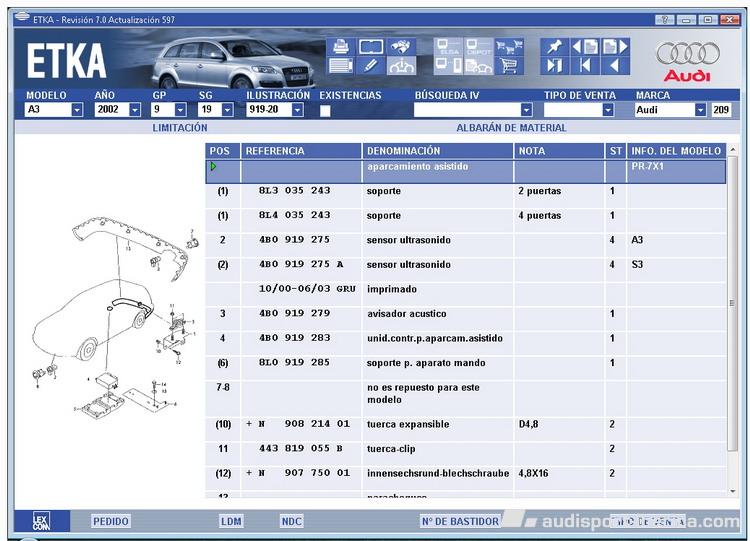Jump to first record arrow
Image resolution: width=750 pixels, height=541 pixels.
[x=585, y=66]
